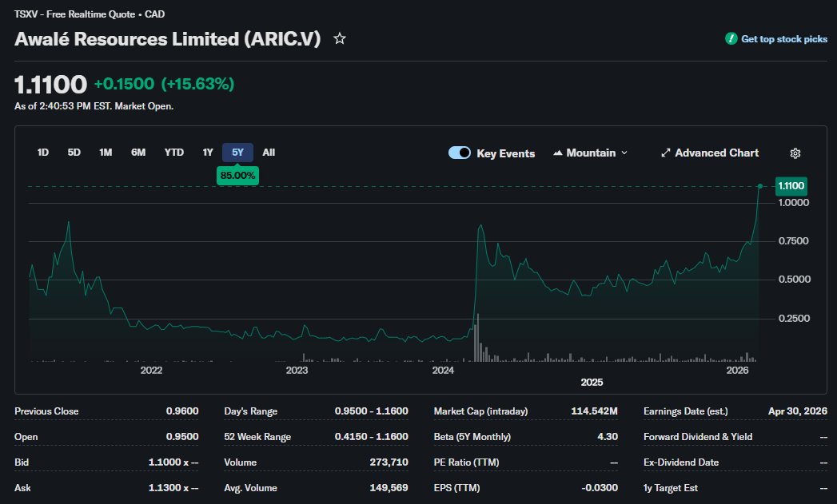The height and width of the screenshot is (504, 837).
Task: Click the 2022 x-axis label
Action: pyautogui.click(x=151, y=370)
